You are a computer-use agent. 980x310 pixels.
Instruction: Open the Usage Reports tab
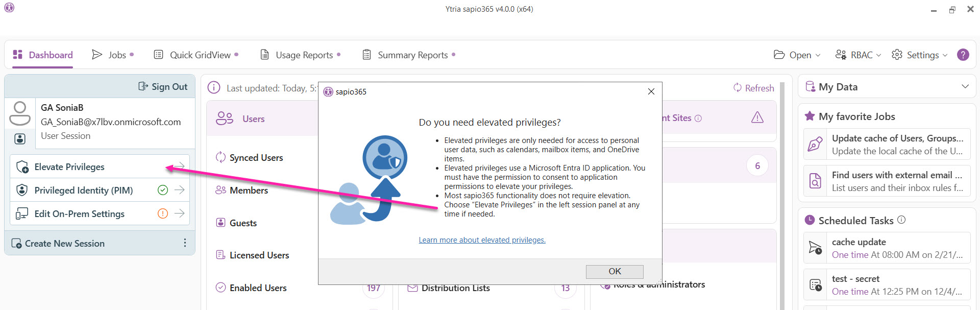pyautogui.click(x=300, y=55)
